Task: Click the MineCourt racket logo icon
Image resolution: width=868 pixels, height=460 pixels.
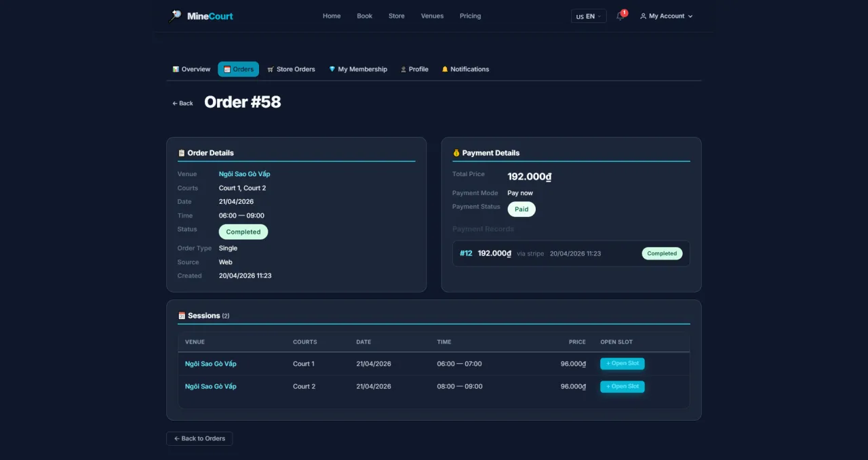Action: pos(175,16)
